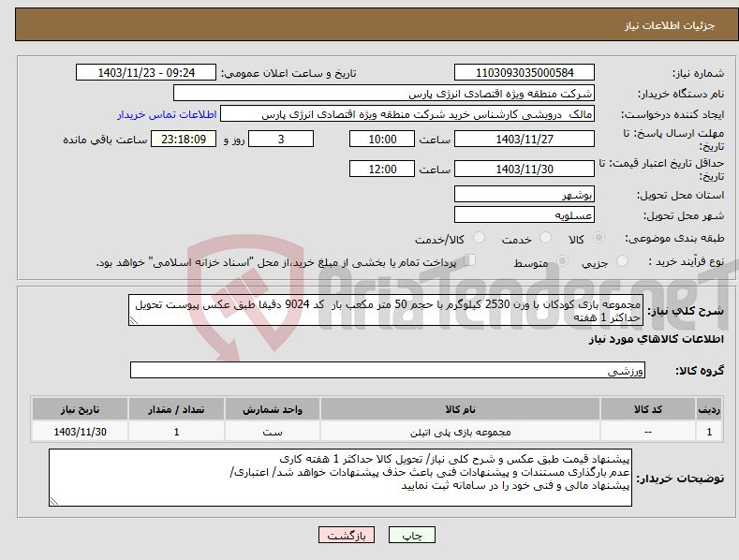Click the buyer notes textarea resize handle

[x=53, y=502]
